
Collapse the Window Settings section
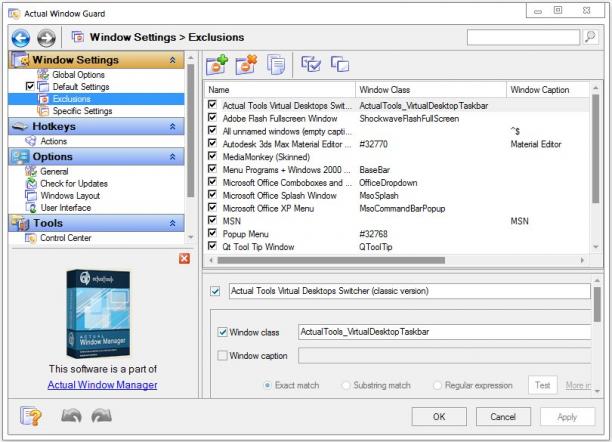pos(173,60)
